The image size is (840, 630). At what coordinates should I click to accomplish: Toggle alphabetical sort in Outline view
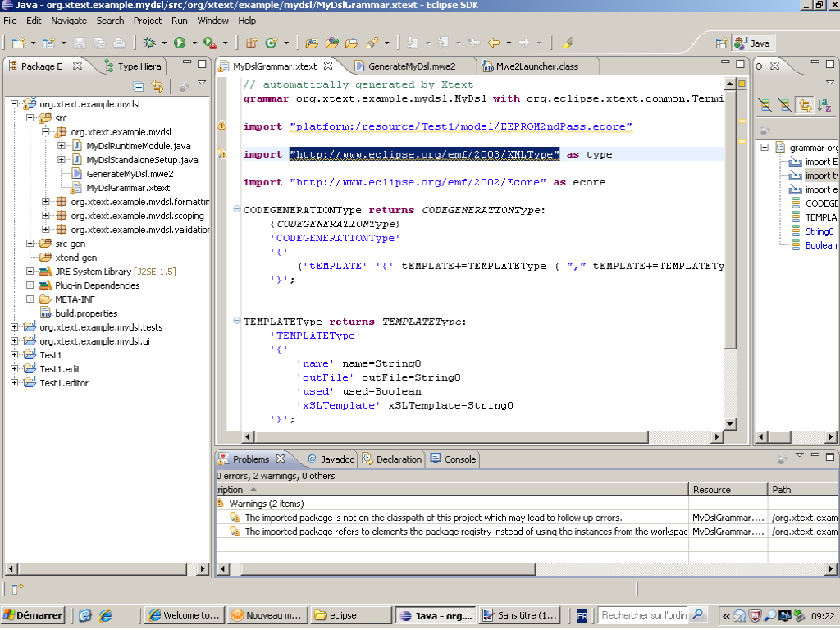point(824,105)
